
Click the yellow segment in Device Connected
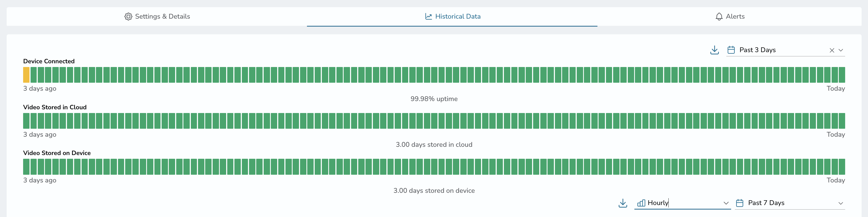click(26, 75)
